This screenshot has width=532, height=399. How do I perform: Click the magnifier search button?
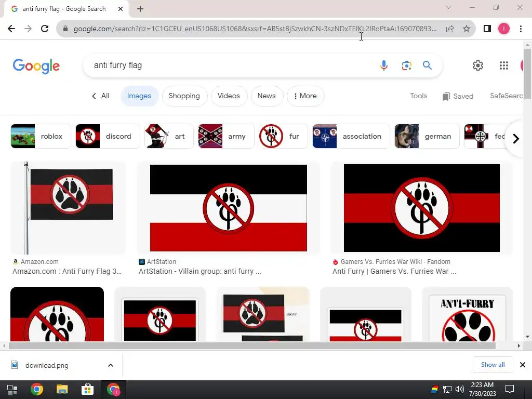pyautogui.click(x=427, y=65)
